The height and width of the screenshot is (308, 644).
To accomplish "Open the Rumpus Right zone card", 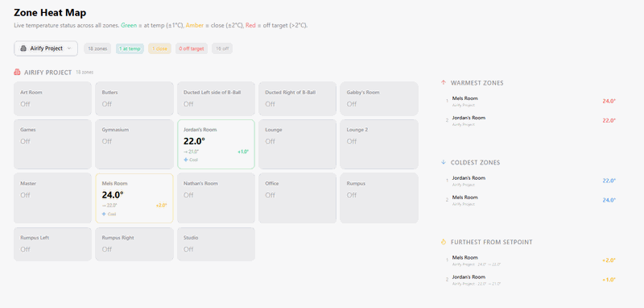I will coord(134,244).
